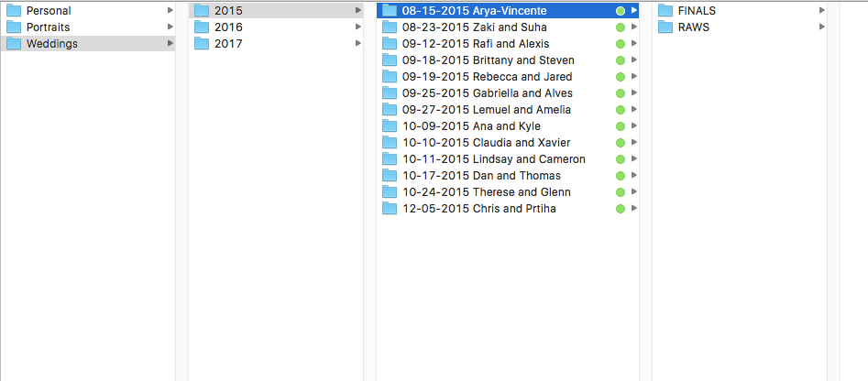Click the 2015 folder icon
Screen dimensions: 868x381
click(202, 10)
